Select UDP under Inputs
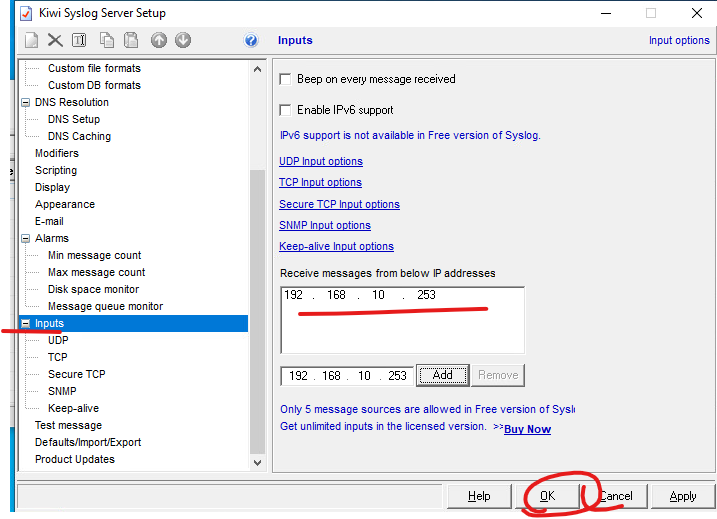717x519 pixels. [58, 340]
